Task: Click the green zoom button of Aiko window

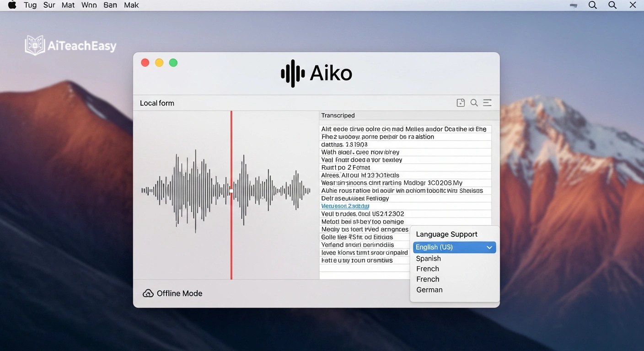Action: pyautogui.click(x=173, y=63)
